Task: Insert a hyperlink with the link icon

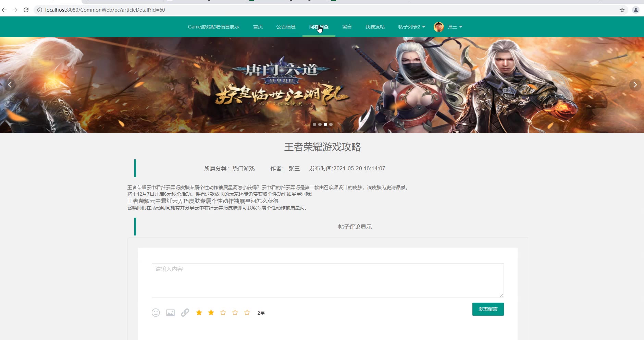Action: coord(185,313)
